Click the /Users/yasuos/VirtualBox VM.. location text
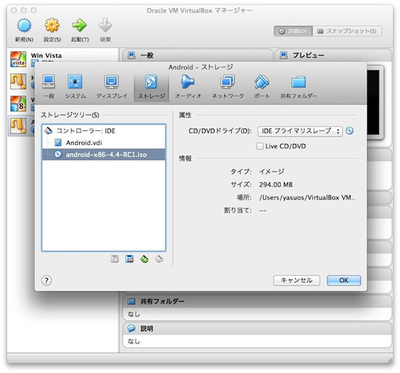This screenshot has width=400, height=373. 307,197
